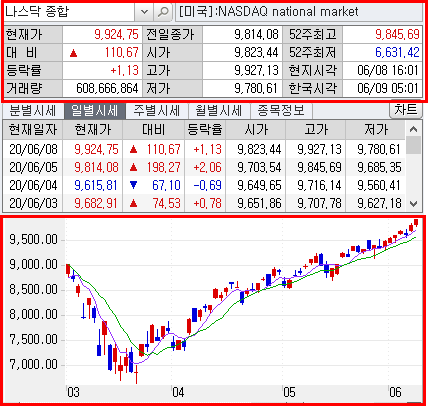
Task: Select the 일별시세 tab
Action: 95,111
